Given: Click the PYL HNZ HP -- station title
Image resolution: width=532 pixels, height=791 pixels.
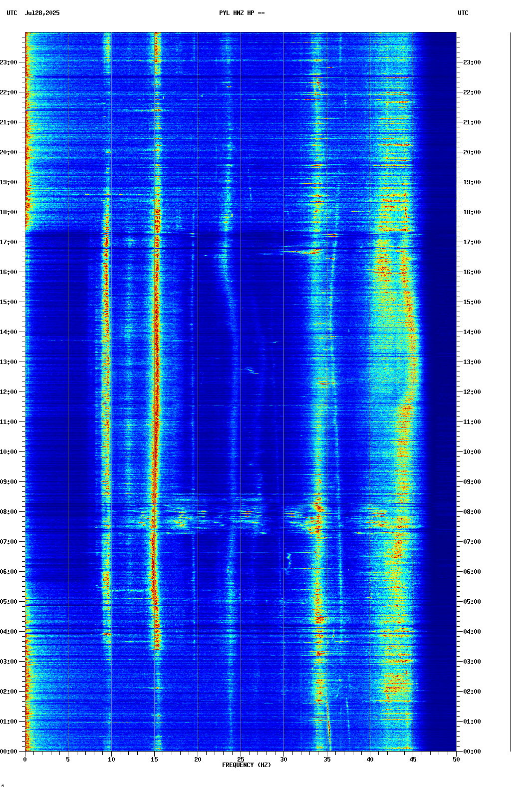Looking at the screenshot, I should point(242,13).
